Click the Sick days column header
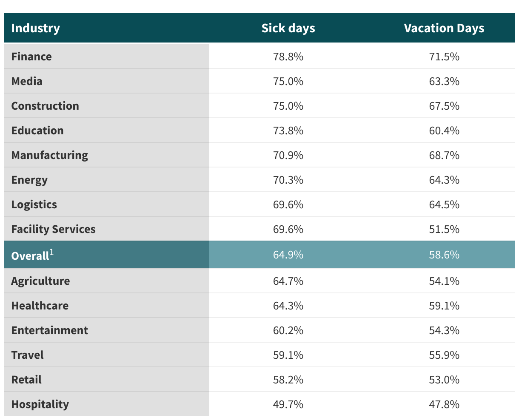 tap(288, 28)
